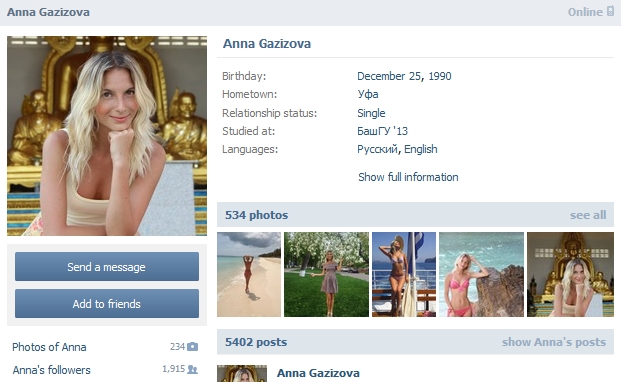Click birthday December 25 link
This screenshot has height=382, width=621.
pos(389,76)
